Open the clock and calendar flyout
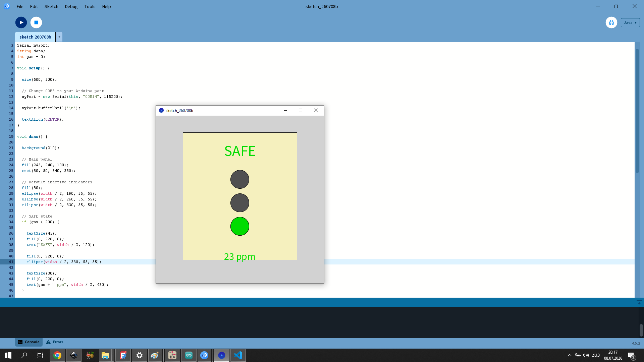This screenshot has width=644, height=362. [x=613, y=355]
